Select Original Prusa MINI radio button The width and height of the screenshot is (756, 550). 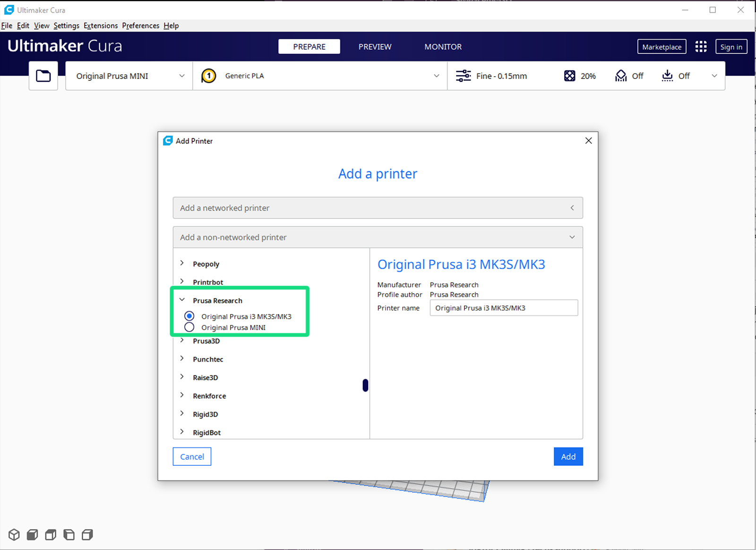tap(189, 327)
